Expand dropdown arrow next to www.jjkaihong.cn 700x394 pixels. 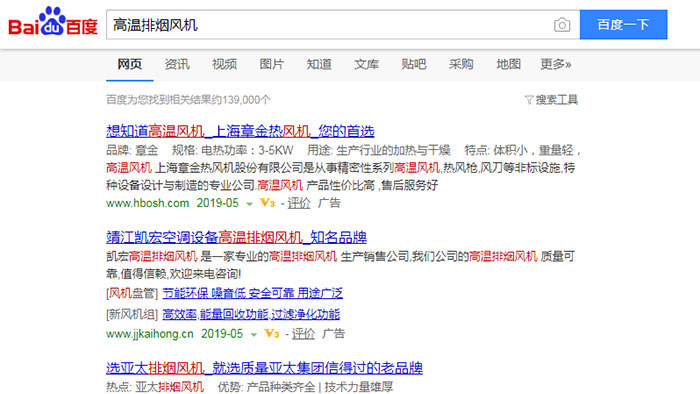(254, 335)
